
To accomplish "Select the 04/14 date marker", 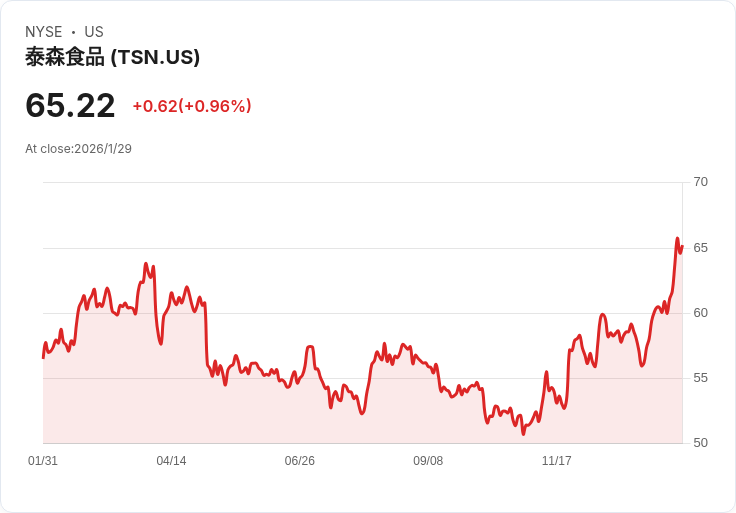I will pos(171,461).
